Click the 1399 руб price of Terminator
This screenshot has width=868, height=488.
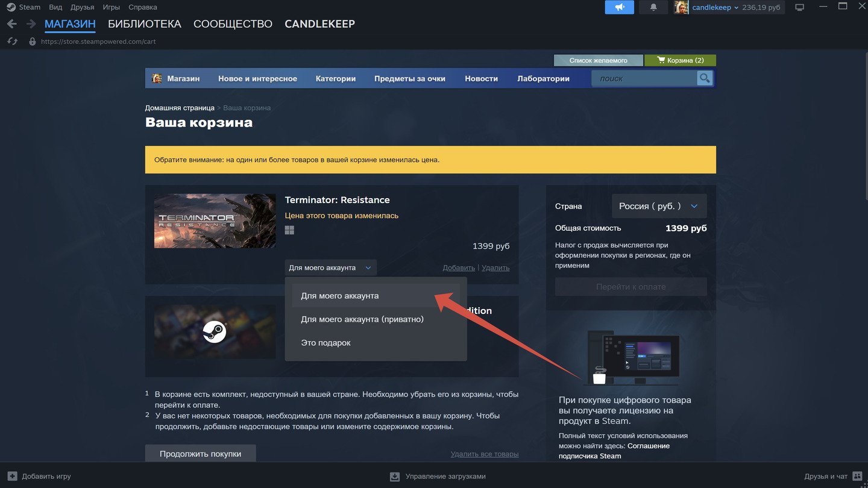491,246
